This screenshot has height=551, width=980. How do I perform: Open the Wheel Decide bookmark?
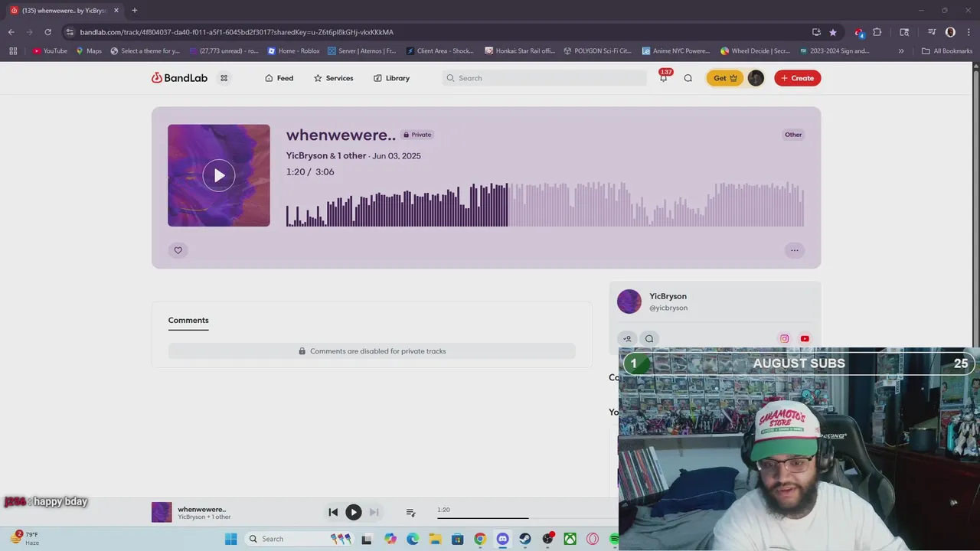pyautogui.click(x=755, y=51)
